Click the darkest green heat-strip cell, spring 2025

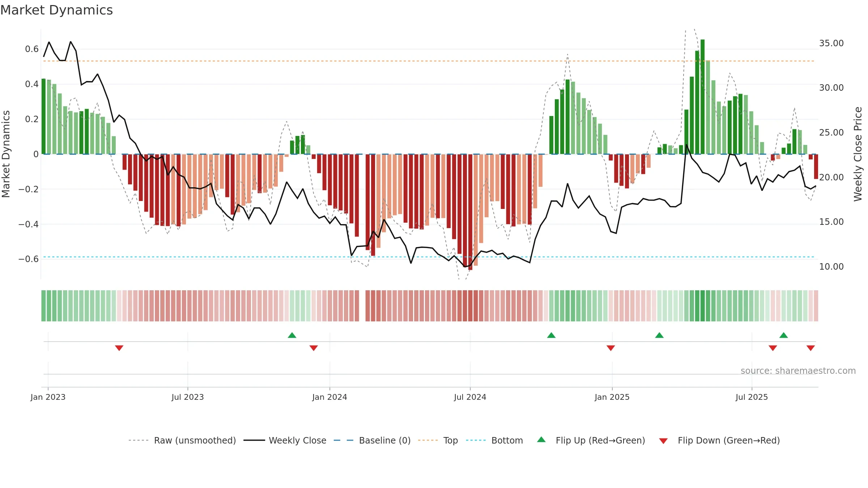click(x=702, y=306)
